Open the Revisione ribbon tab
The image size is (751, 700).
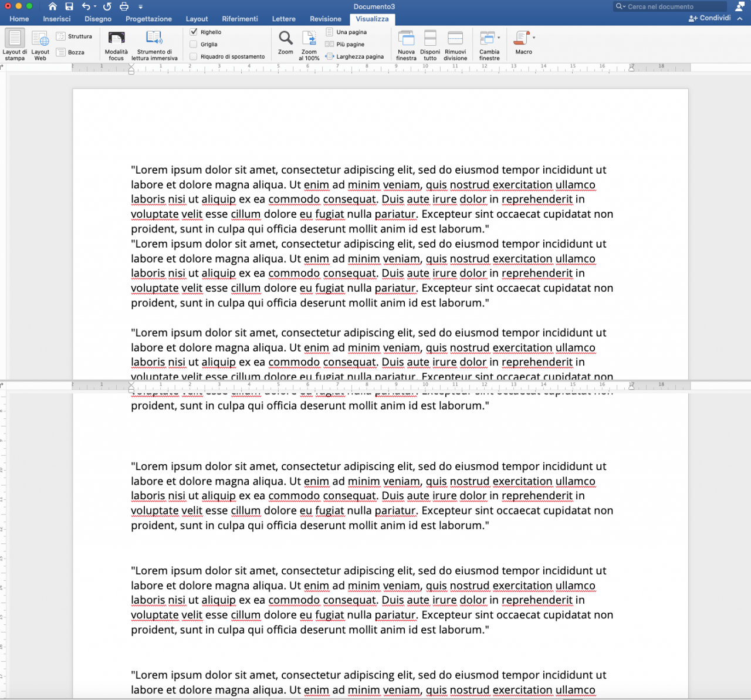(x=326, y=19)
